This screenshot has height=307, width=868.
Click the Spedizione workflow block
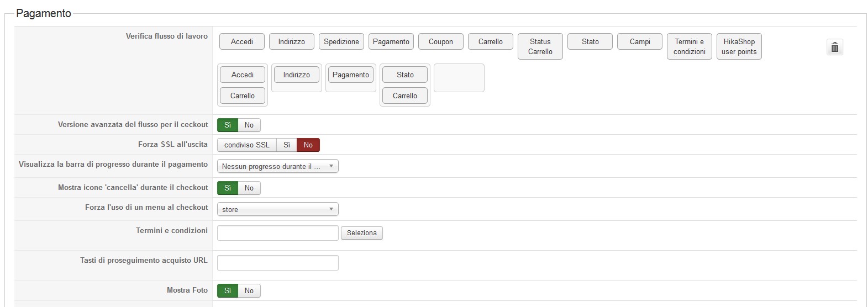coord(341,41)
